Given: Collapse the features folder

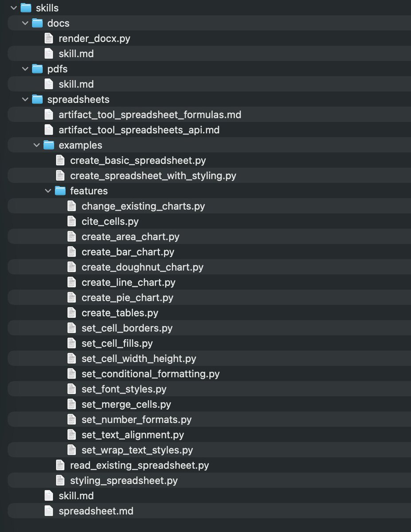Looking at the screenshot, I should (48, 191).
